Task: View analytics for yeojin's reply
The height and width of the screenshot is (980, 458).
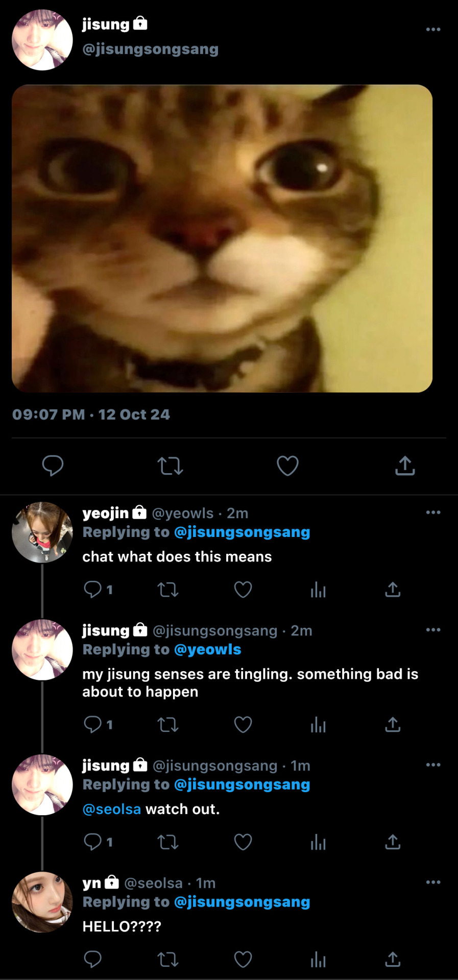Action: coord(318,590)
